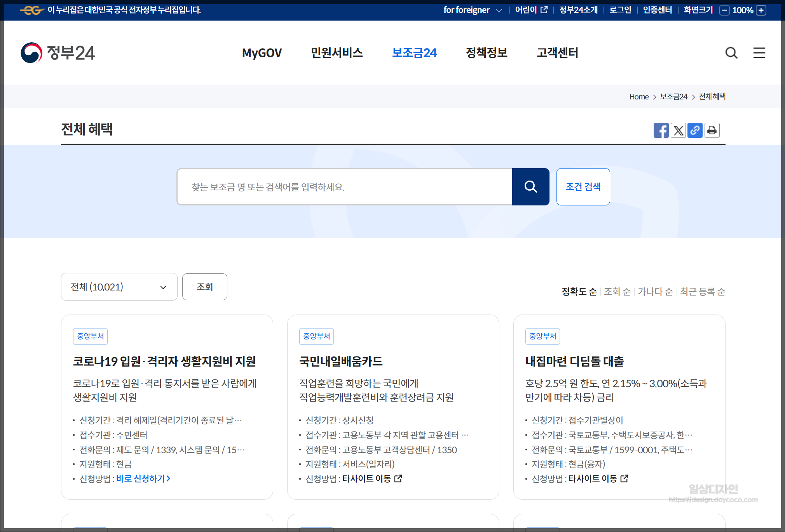Copy page link icon
Viewport: 785px width, 532px height.
pyautogui.click(x=695, y=130)
